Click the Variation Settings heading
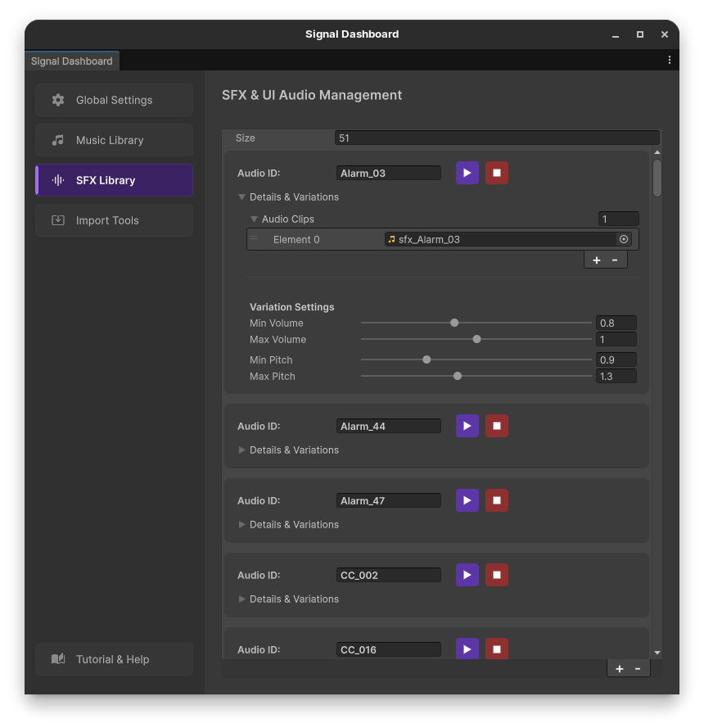 (x=292, y=307)
